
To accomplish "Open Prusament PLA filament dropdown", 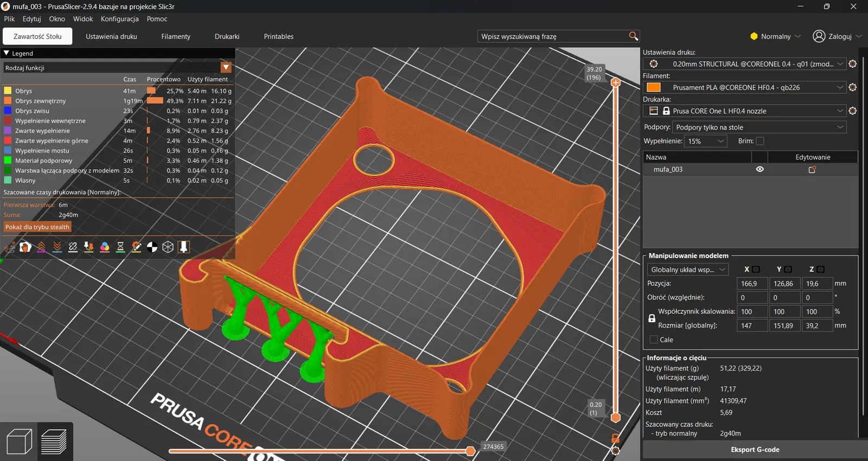I will pos(745,87).
